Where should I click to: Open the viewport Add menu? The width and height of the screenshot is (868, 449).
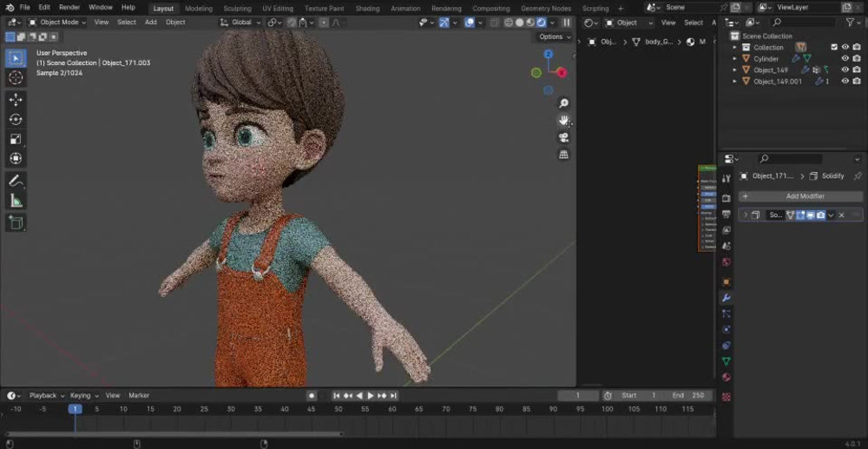[150, 22]
